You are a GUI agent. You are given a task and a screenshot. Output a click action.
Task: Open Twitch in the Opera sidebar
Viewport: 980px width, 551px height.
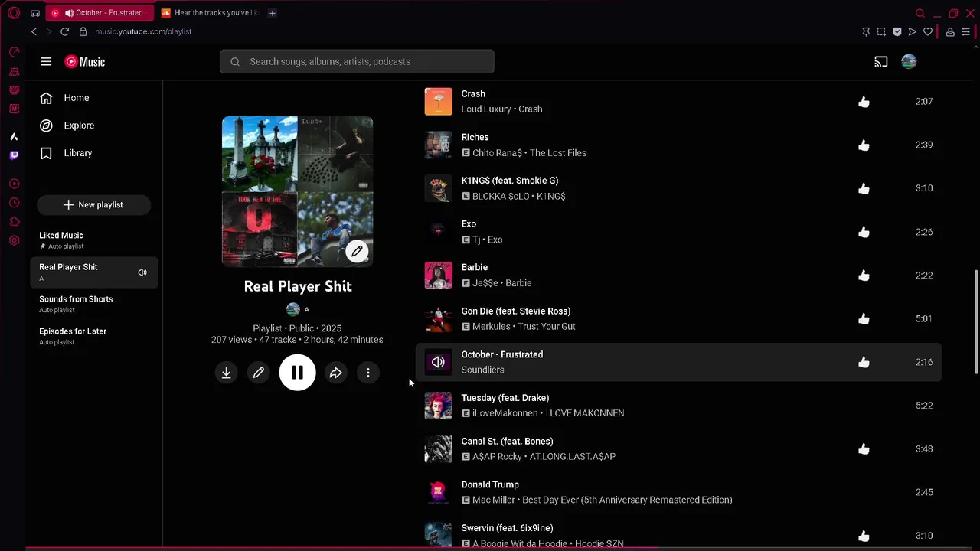[x=14, y=155]
